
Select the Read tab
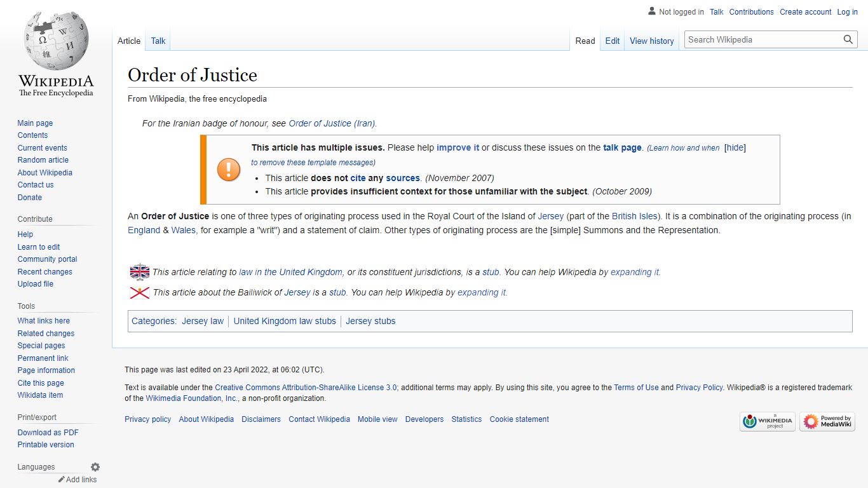coord(585,41)
